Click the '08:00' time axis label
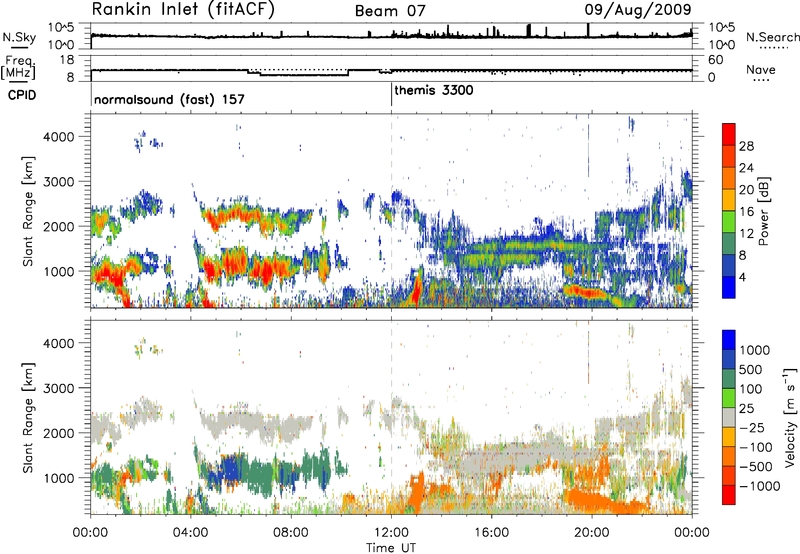 pos(291,533)
